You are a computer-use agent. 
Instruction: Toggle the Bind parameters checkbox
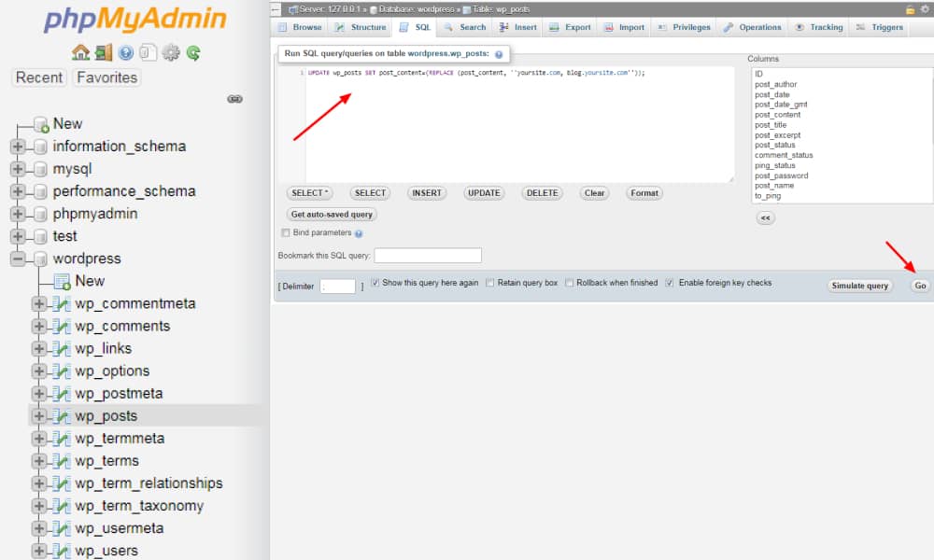tap(286, 232)
